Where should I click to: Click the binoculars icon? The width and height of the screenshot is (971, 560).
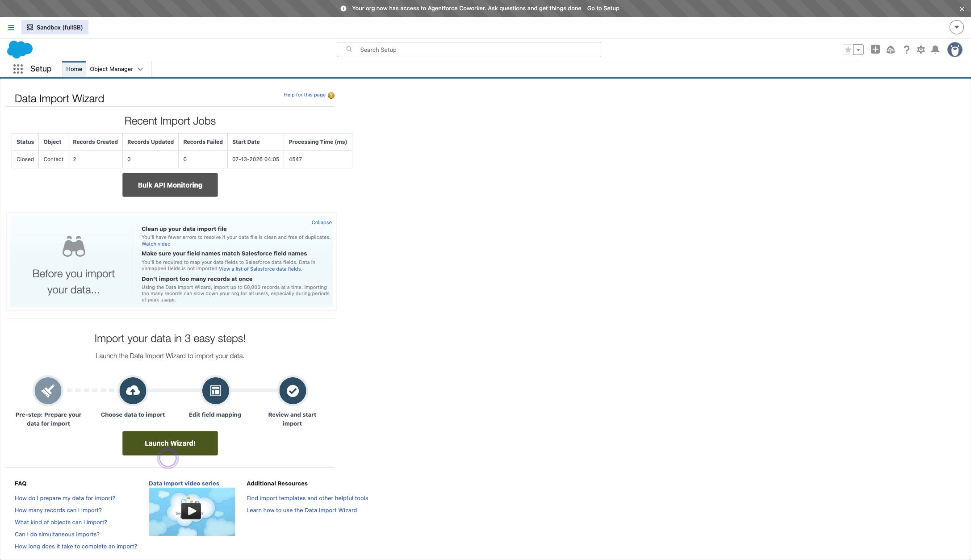tap(74, 246)
